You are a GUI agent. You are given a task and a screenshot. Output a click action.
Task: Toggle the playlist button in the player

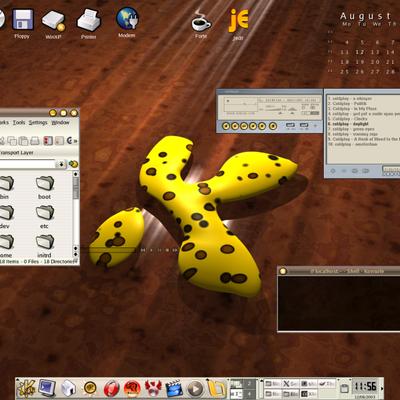point(315,113)
